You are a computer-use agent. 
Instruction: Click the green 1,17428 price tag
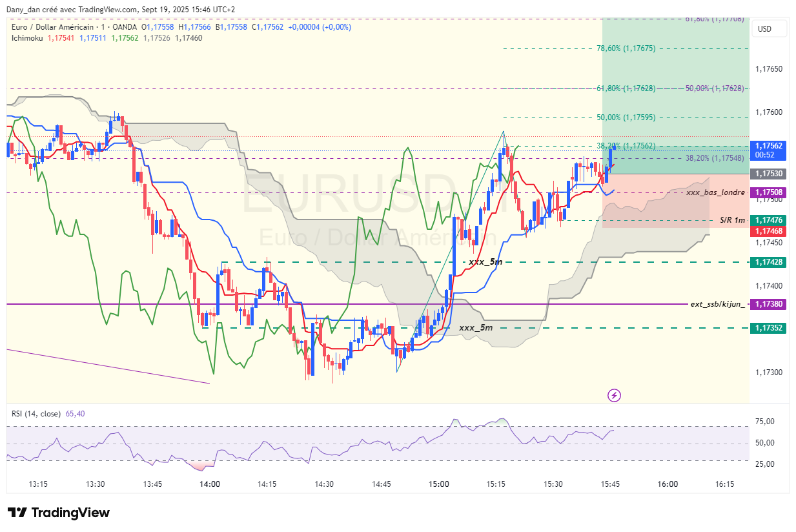click(x=770, y=262)
